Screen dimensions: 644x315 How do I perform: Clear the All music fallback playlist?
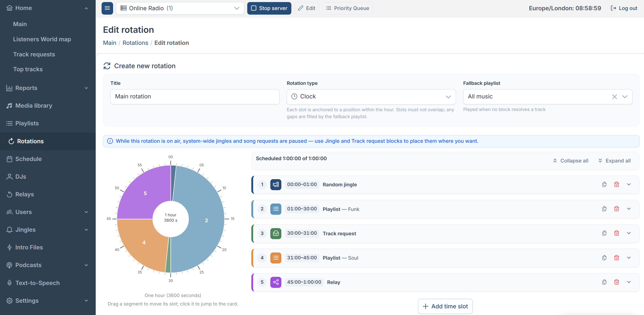click(x=615, y=97)
